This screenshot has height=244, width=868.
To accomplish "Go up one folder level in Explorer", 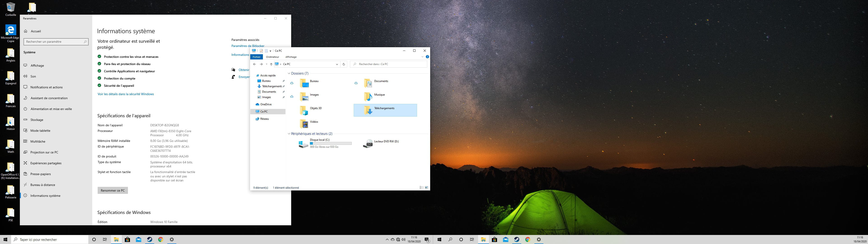I will tap(271, 64).
